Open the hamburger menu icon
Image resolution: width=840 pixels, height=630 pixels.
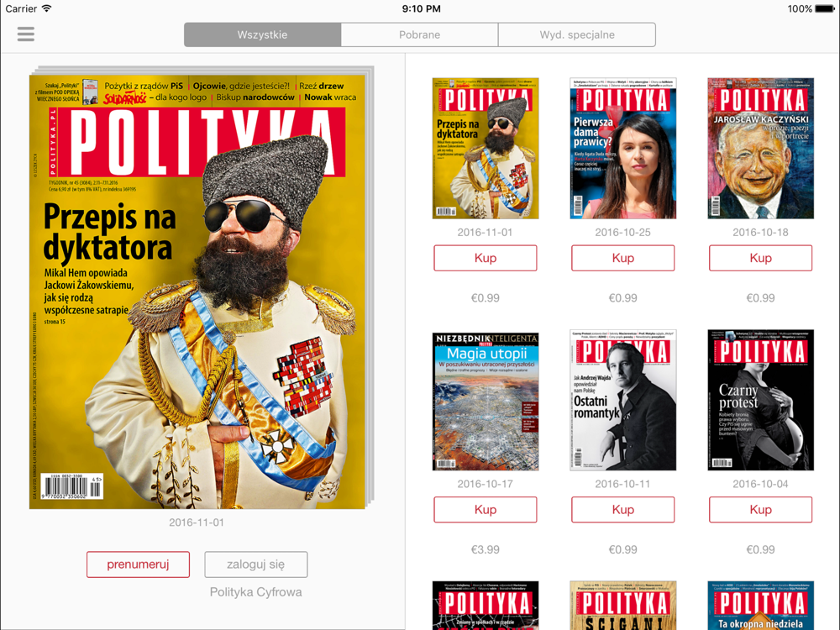click(26, 34)
